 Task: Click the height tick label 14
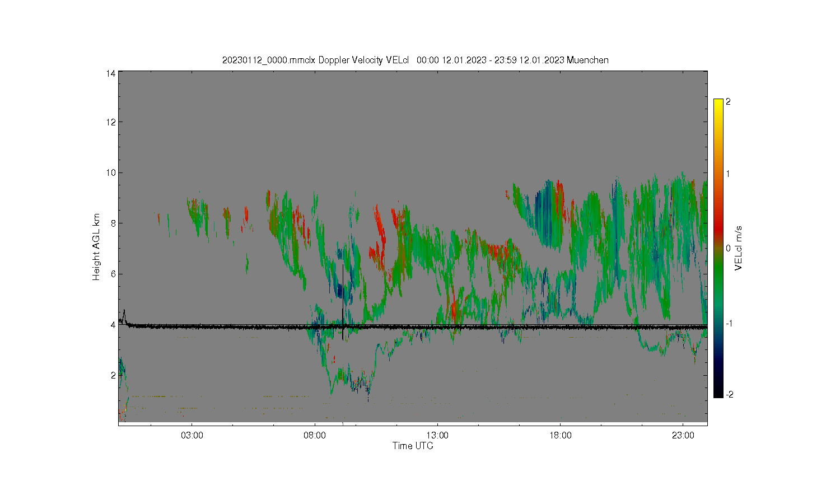(x=111, y=73)
